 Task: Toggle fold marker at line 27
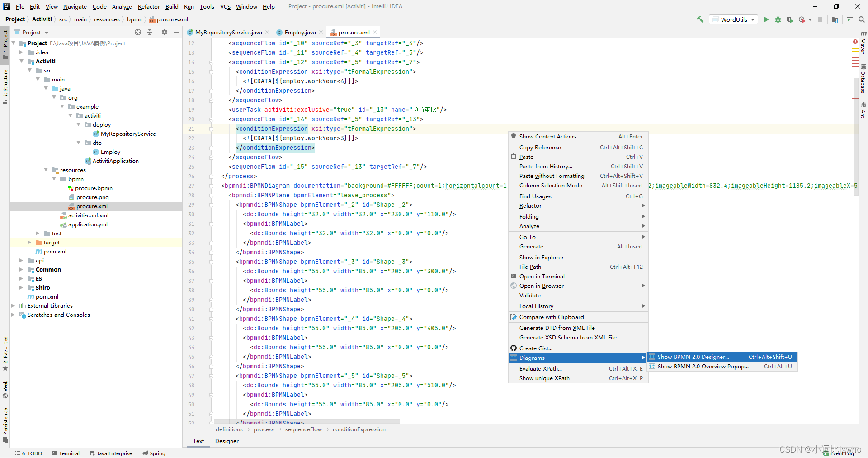pyautogui.click(x=211, y=186)
